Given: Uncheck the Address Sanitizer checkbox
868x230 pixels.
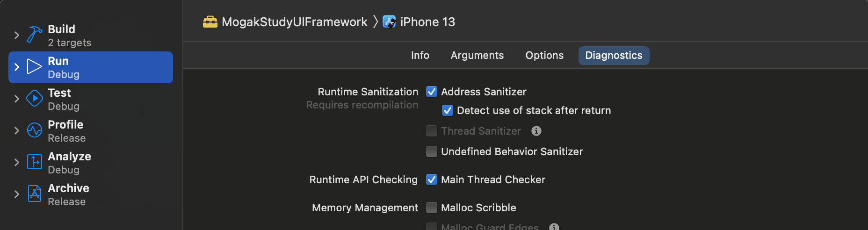Looking at the screenshot, I should tap(432, 92).
